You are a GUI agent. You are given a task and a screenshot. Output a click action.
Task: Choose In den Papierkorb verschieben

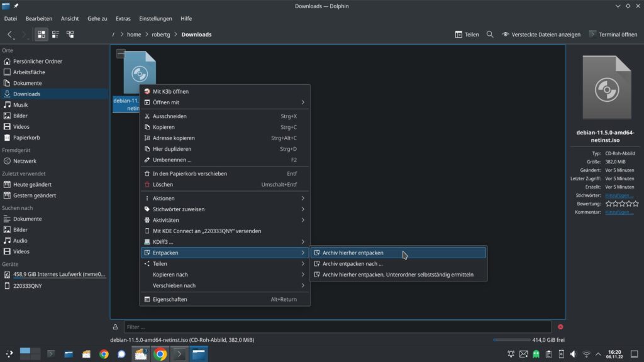tap(225, 173)
